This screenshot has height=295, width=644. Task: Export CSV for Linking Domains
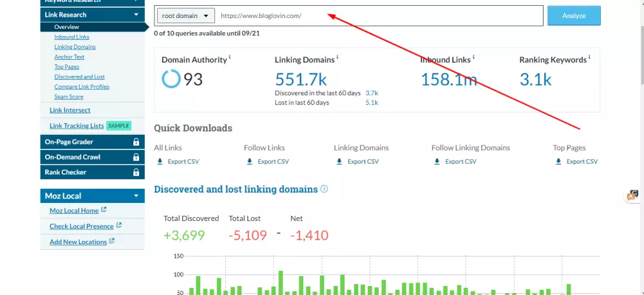pyautogui.click(x=363, y=162)
